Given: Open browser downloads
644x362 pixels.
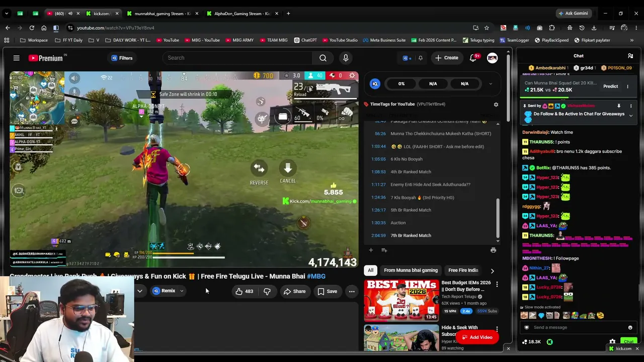Looking at the screenshot, I should click(594, 28).
